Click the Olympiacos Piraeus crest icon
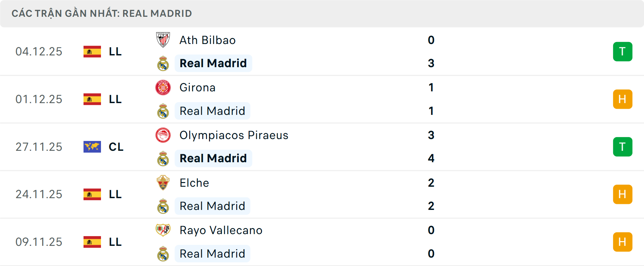The width and height of the screenshot is (644, 266). click(163, 135)
